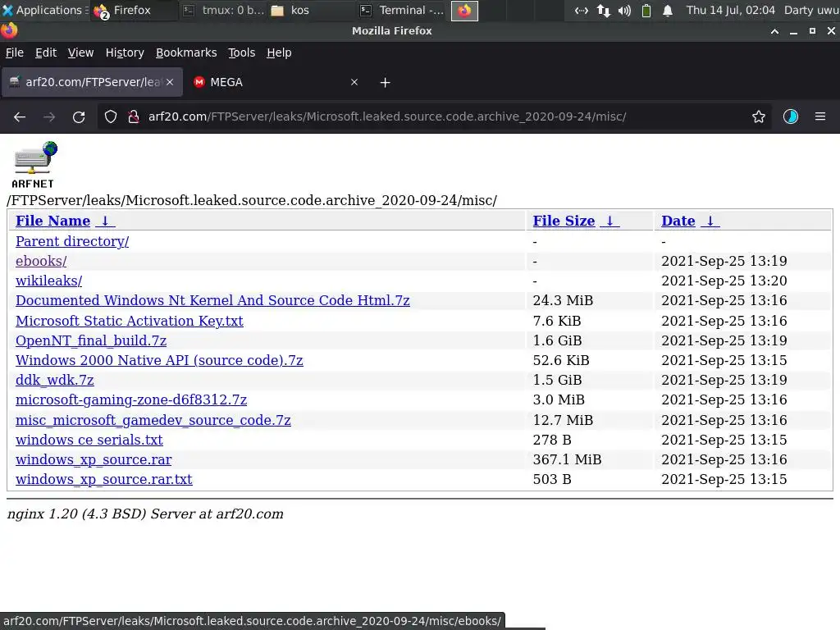Open Microsoft Static Activation Key.txt
This screenshot has width=840, height=630.
click(129, 321)
